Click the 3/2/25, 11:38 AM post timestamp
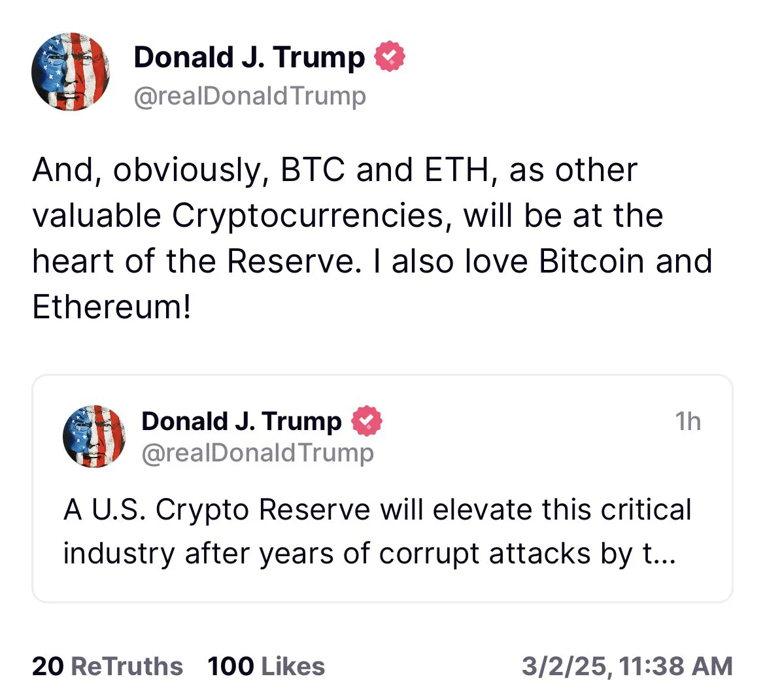The image size is (765, 700). click(627, 666)
